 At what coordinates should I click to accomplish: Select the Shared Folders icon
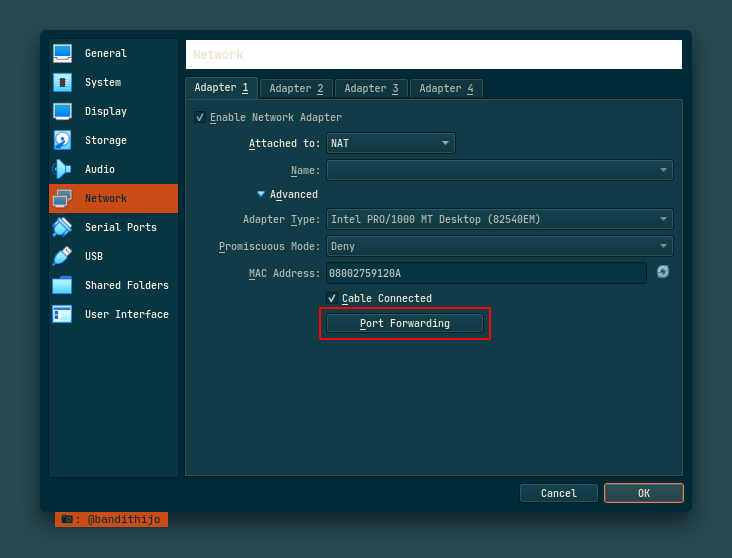62,285
